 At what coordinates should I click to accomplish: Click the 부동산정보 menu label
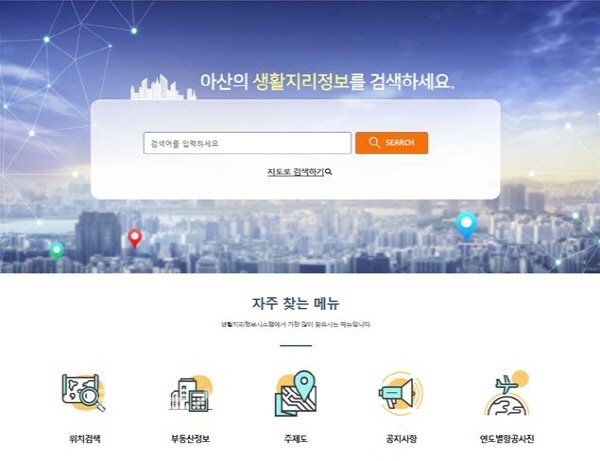point(190,438)
